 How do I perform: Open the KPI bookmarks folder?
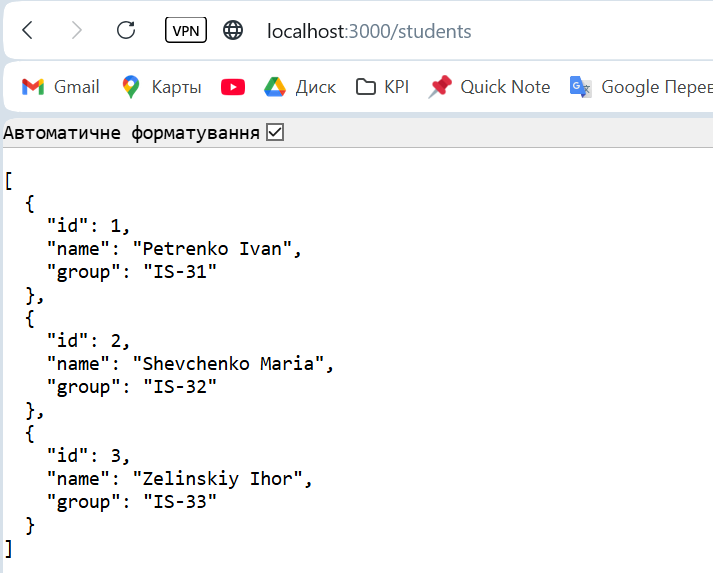point(382,86)
